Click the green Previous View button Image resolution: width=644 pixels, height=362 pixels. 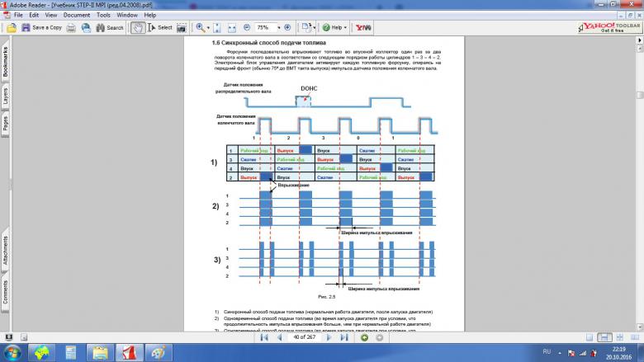[x=364, y=337]
